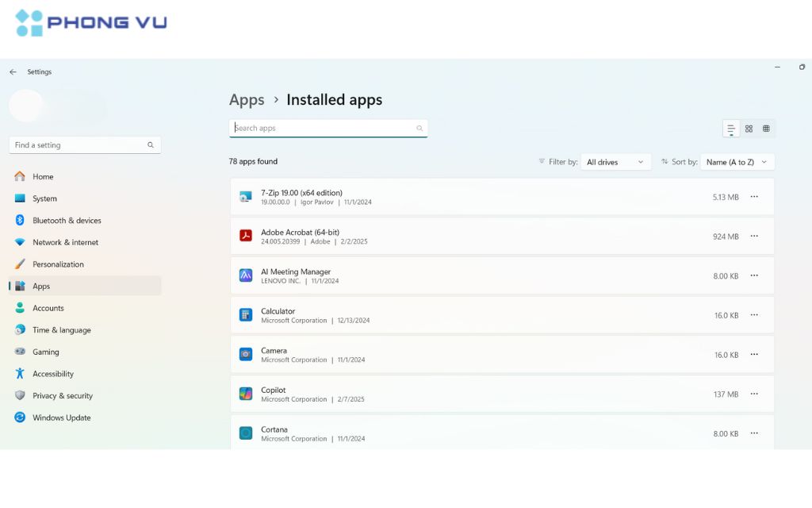Click the Copilot app icon

246,394
